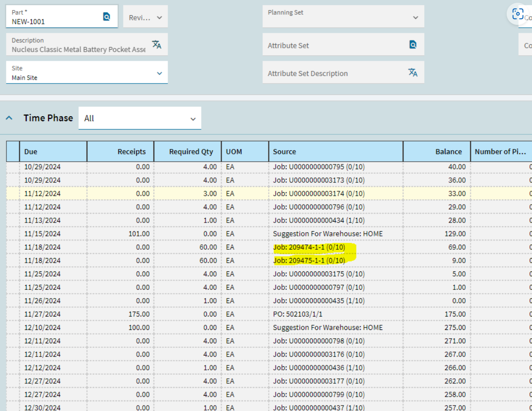Click the Description field

point(87,44)
